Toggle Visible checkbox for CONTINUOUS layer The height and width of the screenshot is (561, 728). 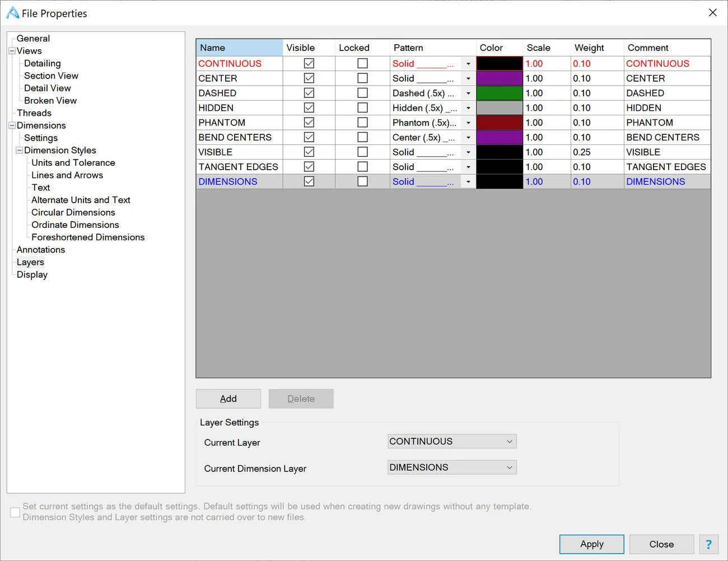coord(309,63)
